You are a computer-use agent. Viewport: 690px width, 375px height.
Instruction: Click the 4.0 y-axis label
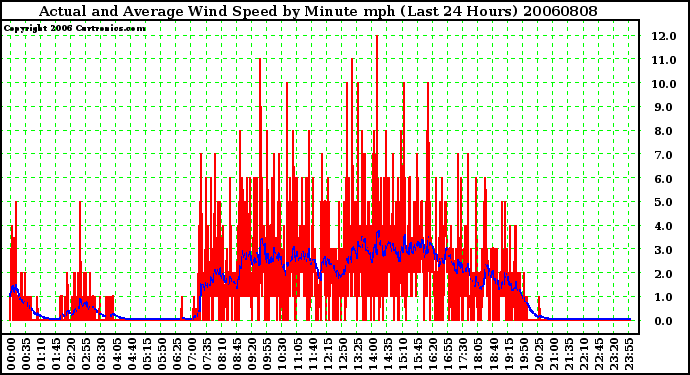664,226
